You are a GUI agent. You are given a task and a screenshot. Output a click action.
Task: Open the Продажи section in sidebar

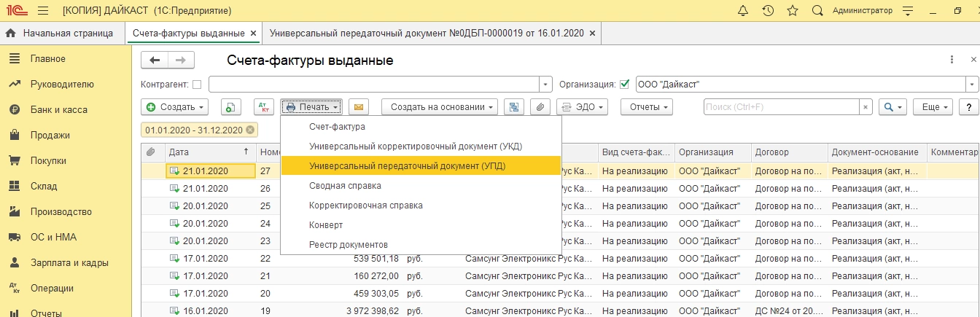[50, 135]
